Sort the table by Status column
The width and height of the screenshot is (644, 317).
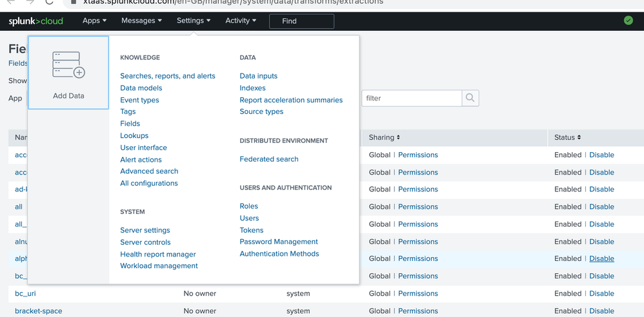[567, 137]
